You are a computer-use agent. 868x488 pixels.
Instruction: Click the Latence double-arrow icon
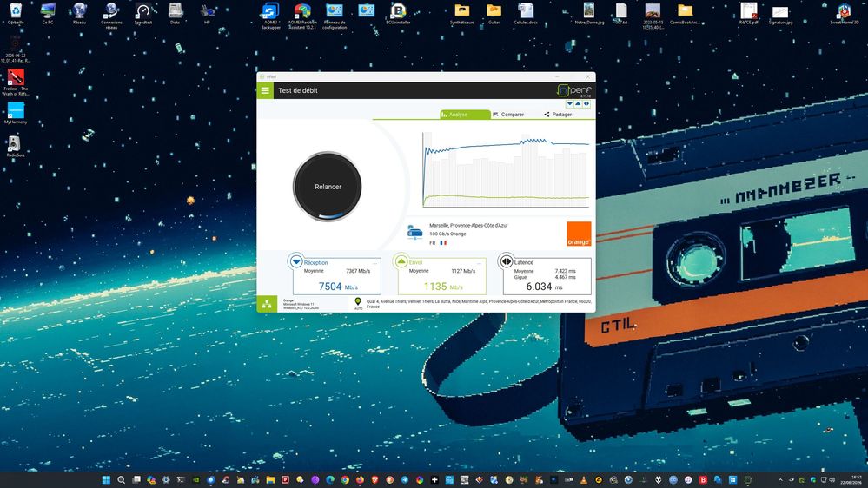coord(506,261)
